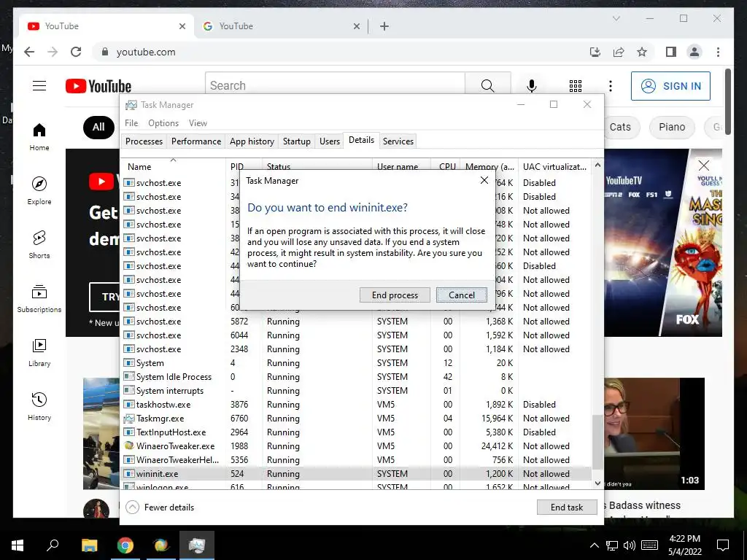Screen dimensions: 747x560
Task: Switch to the App history tab
Action: click(252, 141)
